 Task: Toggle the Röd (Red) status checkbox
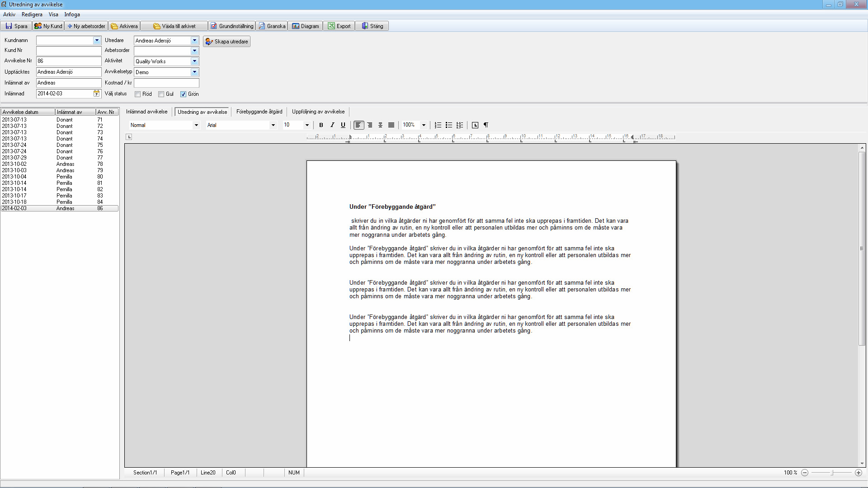pos(138,94)
